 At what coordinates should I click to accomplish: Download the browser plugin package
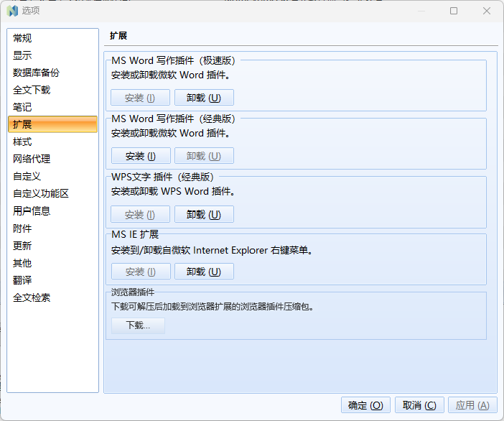coord(139,325)
